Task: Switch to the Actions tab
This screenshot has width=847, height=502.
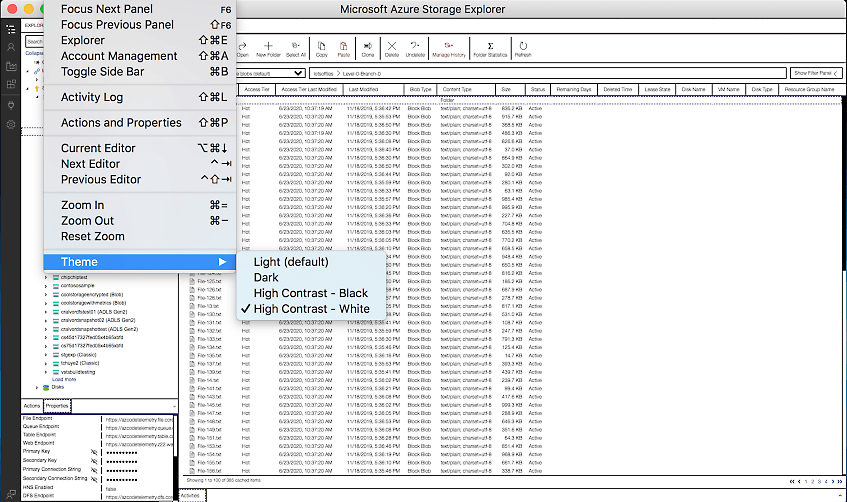Action: tap(32, 406)
